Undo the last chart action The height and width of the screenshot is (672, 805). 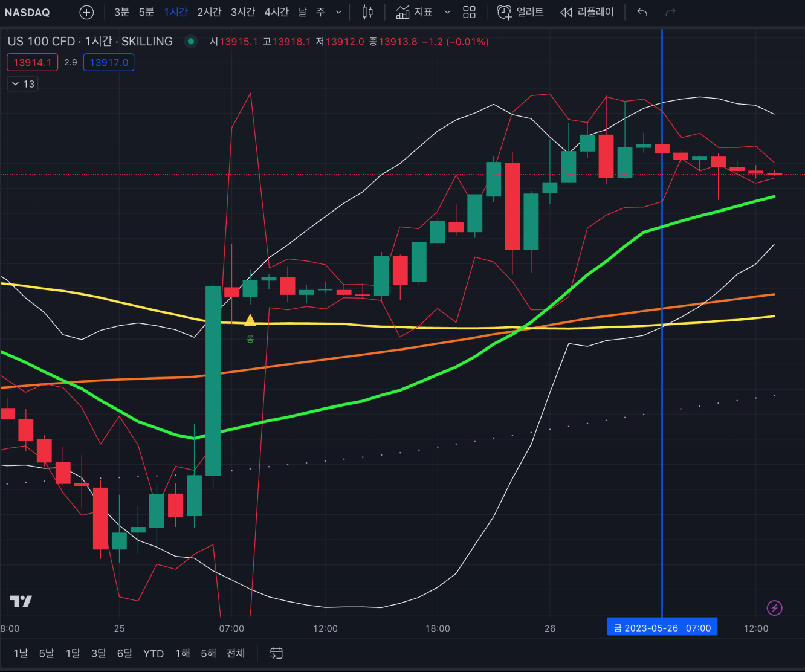(642, 12)
